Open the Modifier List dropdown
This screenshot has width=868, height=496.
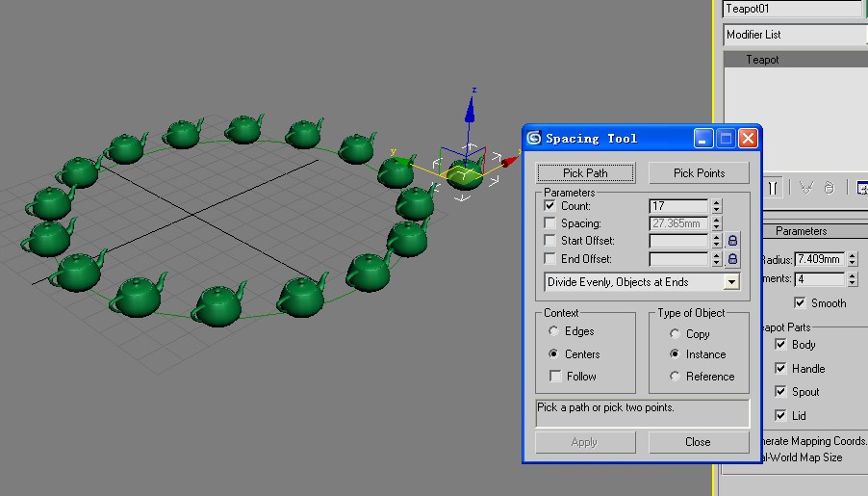pos(795,35)
